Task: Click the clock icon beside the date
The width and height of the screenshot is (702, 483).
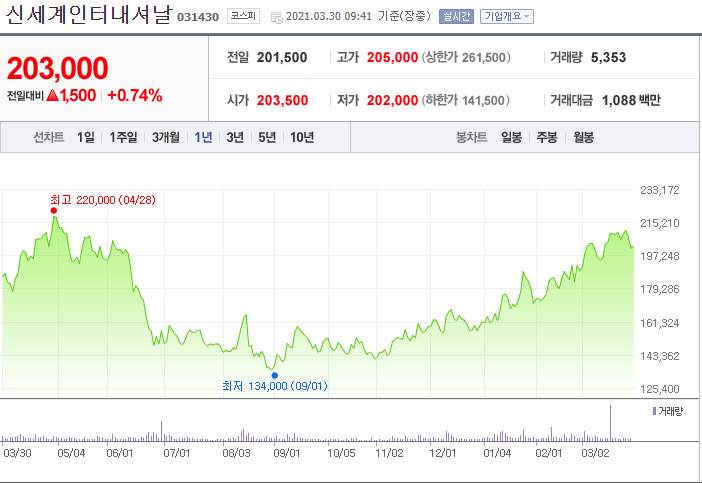Action: [x=277, y=17]
